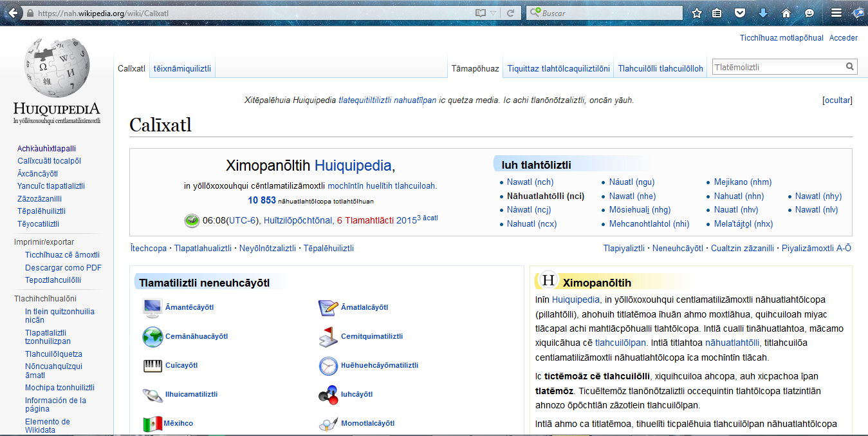Collapse the Imprimir/exportar sidebar section
868x436 pixels.
[x=44, y=242]
